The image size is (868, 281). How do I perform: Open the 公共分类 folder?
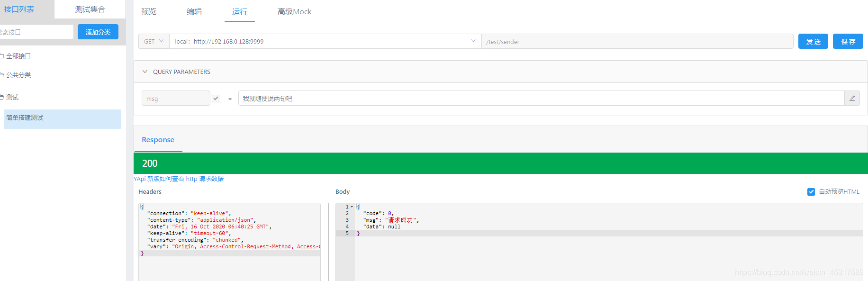18,75
